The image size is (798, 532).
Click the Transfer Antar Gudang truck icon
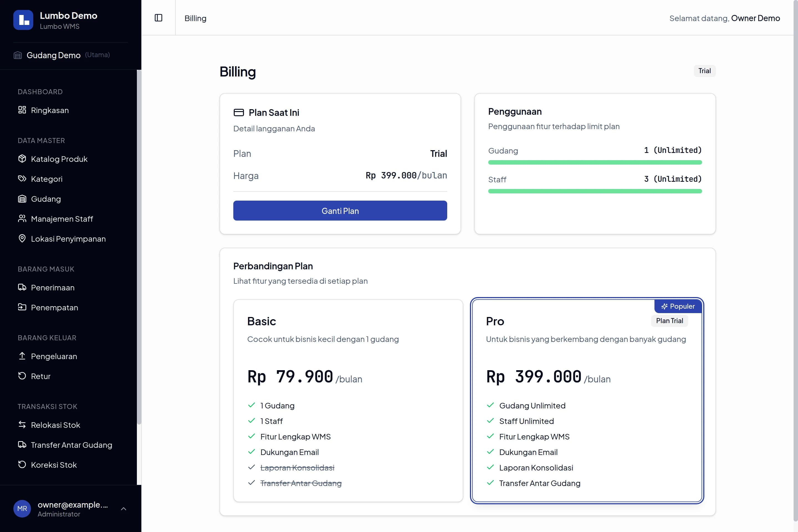(x=22, y=444)
